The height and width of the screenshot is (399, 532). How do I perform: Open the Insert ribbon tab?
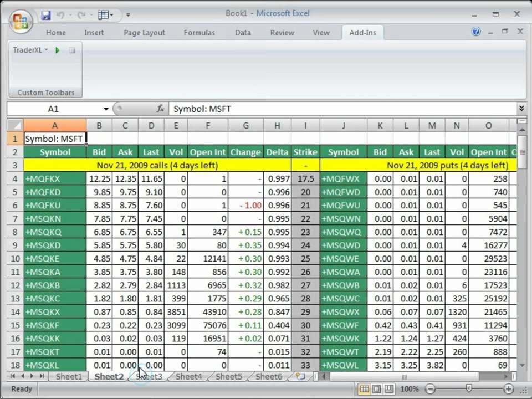94,33
